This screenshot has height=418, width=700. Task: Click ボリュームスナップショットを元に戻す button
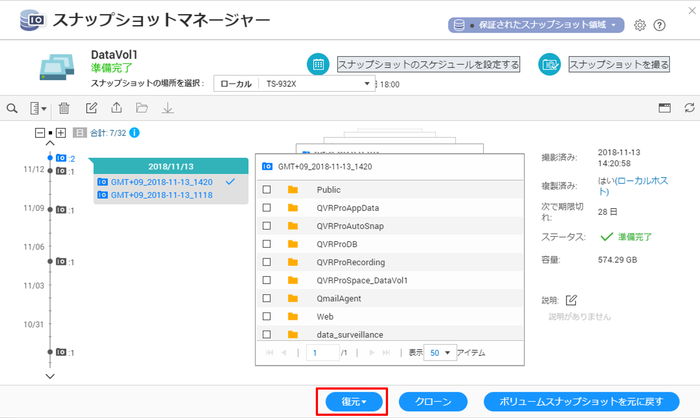581,401
